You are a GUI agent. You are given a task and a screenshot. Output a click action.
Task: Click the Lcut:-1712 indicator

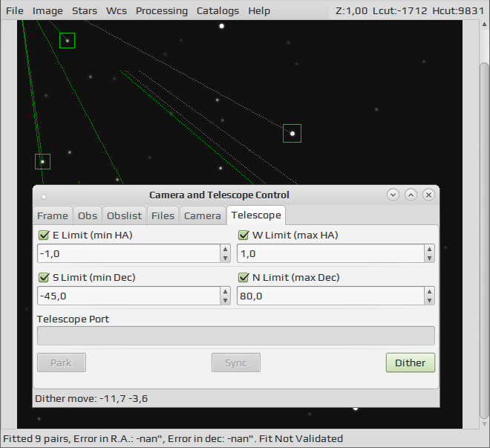[x=399, y=10]
